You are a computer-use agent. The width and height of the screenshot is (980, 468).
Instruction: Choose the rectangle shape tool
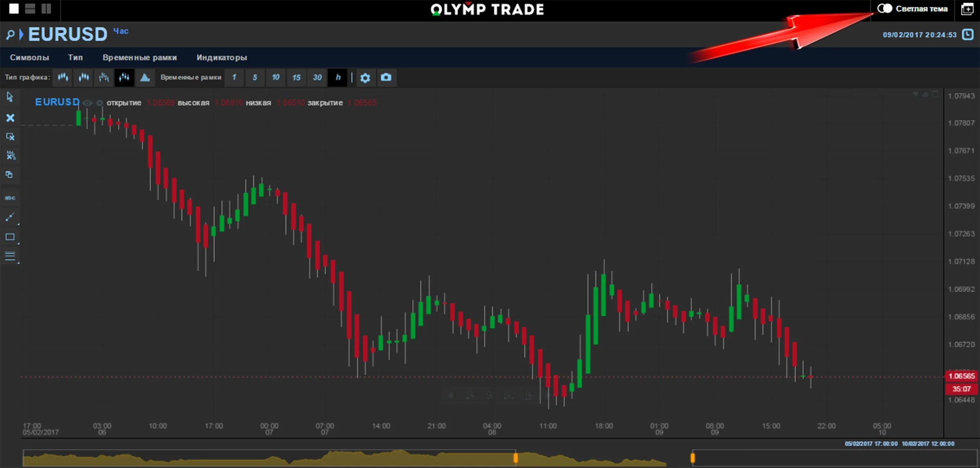coord(10,237)
